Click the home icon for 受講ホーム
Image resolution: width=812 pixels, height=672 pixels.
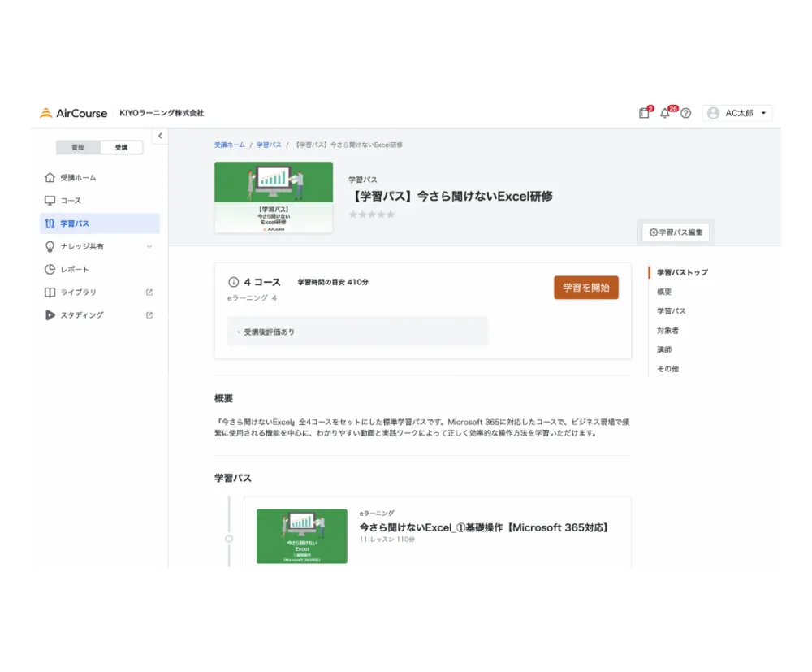tap(50, 177)
